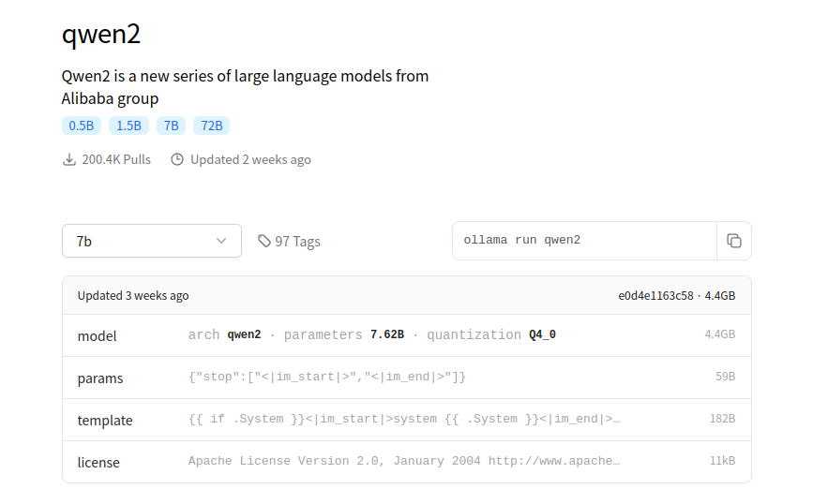Screen dimensions: 828x504
Task: Choose the 7B size badge
Action: click(171, 126)
